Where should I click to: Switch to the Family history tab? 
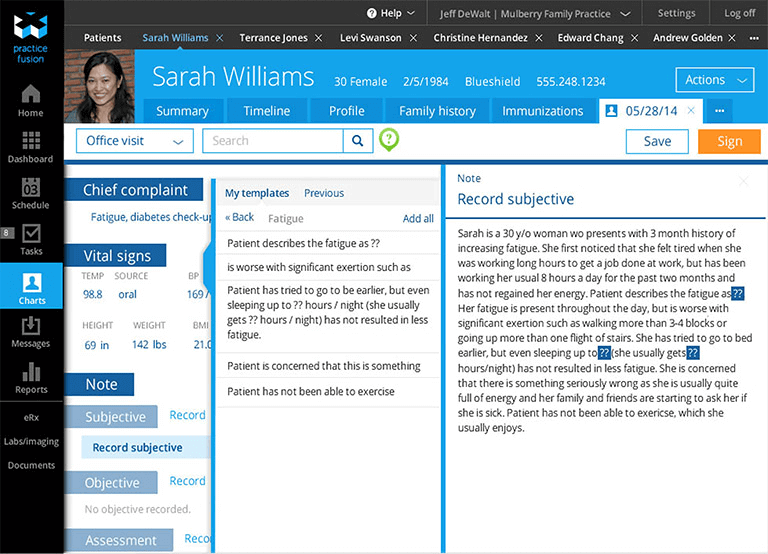coord(437,111)
